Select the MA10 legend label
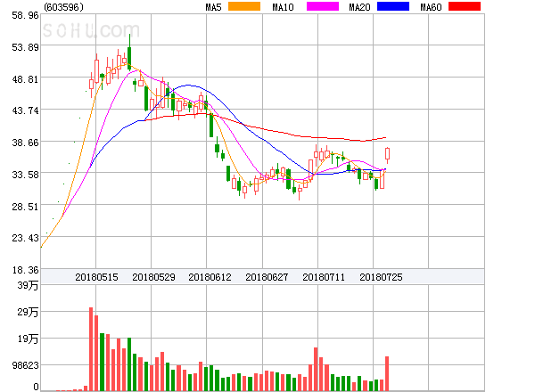The height and width of the screenshot is (392, 535). click(x=283, y=7)
